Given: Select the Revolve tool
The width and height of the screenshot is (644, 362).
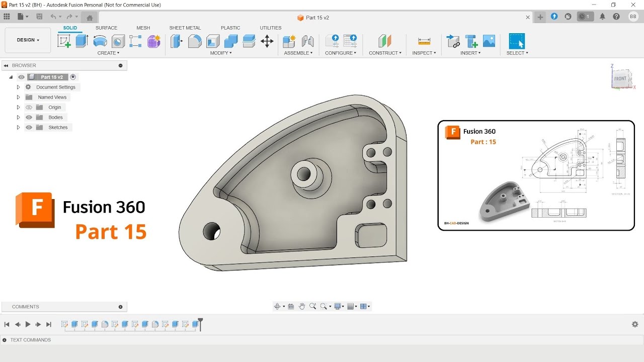Looking at the screenshot, I should (100, 41).
